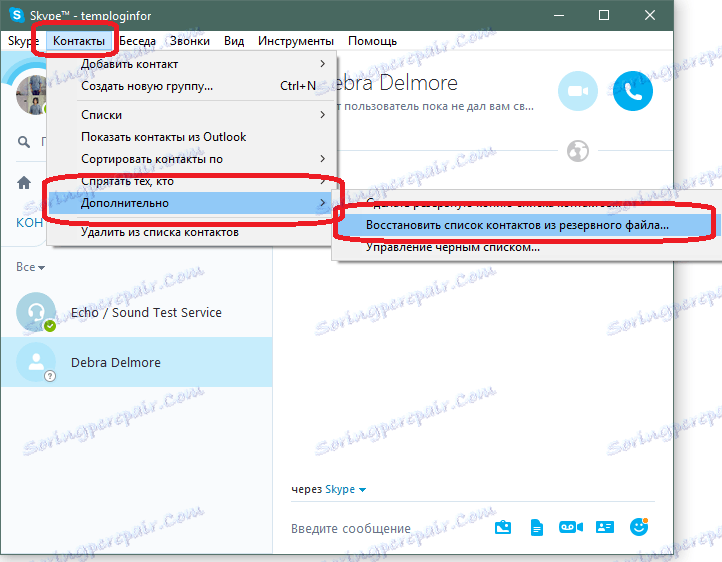722x562 pixels.
Task: Click the Skype logo in the title bar
Action: click(x=17, y=15)
